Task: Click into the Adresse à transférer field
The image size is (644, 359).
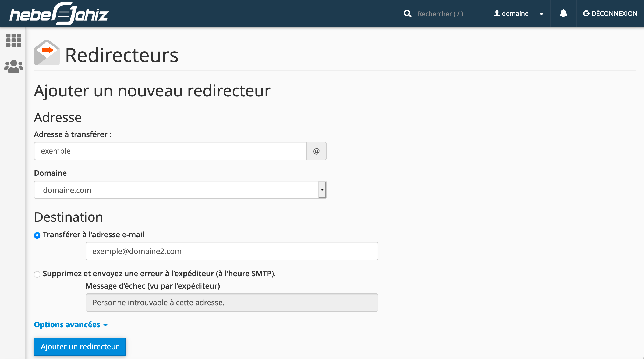Action: [170, 151]
